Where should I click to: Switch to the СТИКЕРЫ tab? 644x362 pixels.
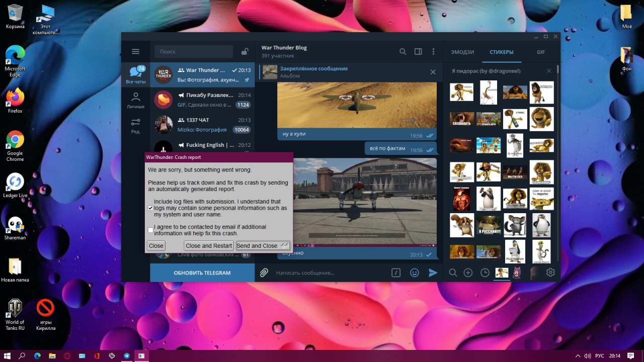(502, 52)
